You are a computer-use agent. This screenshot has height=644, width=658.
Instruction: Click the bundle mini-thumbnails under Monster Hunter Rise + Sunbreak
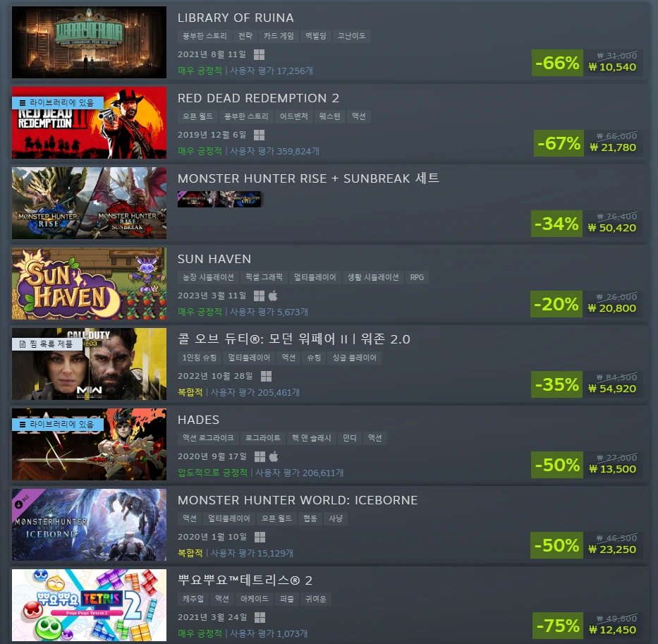pyautogui.click(x=219, y=199)
